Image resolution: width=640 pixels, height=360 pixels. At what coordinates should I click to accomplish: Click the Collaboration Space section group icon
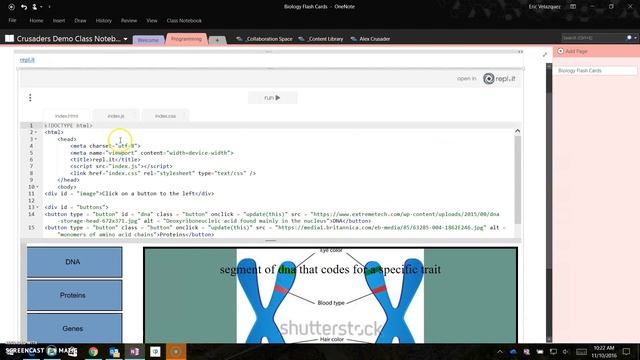[x=239, y=39]
